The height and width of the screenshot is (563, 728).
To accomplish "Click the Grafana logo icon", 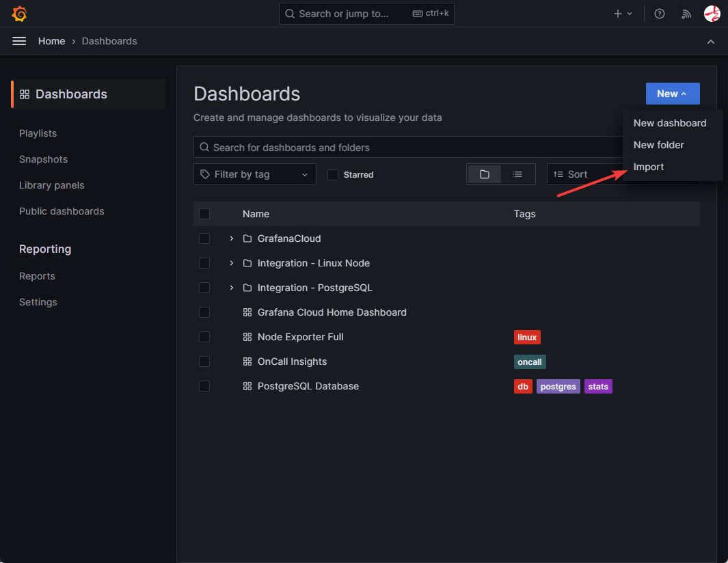I will tap(19, 14).
